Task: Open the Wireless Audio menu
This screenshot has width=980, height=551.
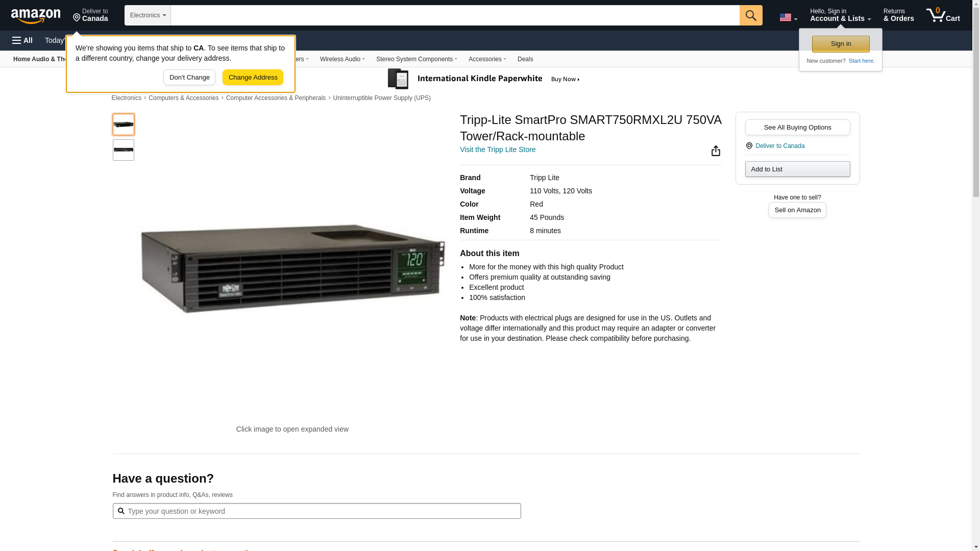Action: [x=342, y=59]
